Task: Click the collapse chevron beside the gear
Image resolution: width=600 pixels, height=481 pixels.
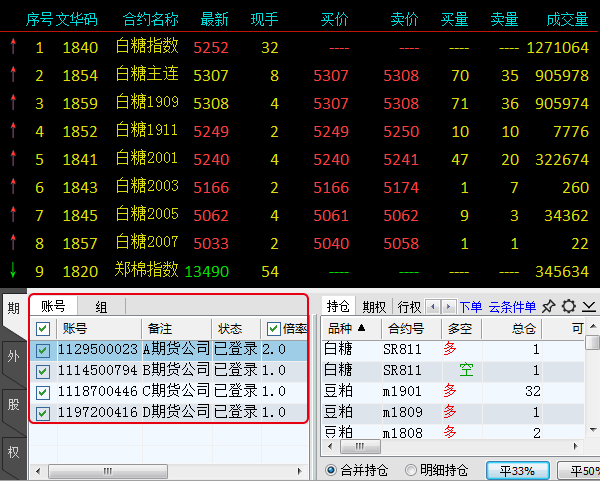Action: (x=589, y=307)
